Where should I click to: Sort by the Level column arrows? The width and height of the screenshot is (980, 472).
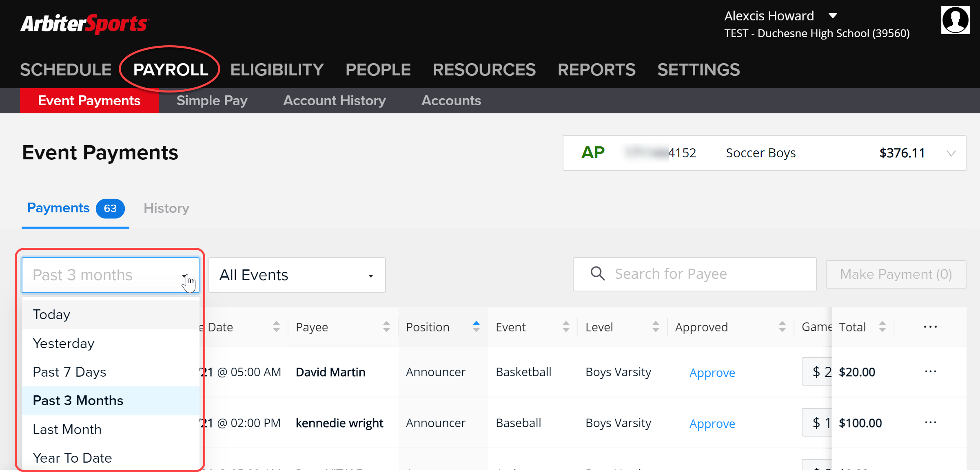656,327
